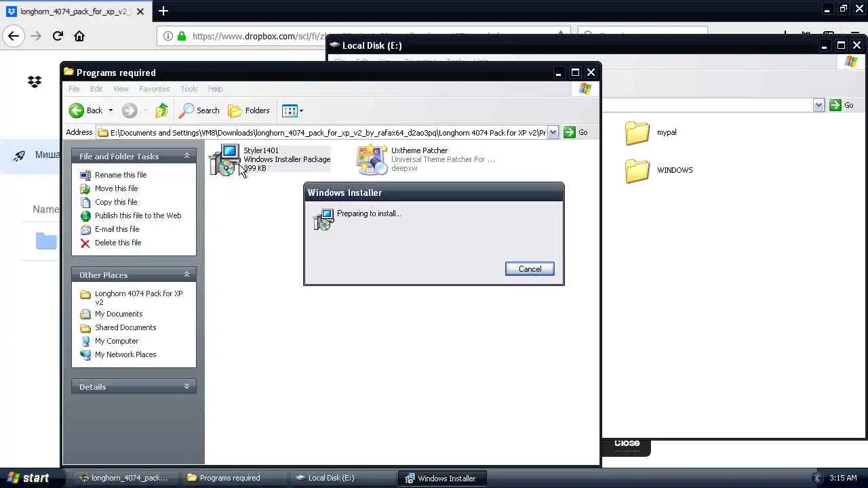Go up one folder level icon
This screenshot has height=488, width=868.
pyautogui.click(x=161, y=110)
